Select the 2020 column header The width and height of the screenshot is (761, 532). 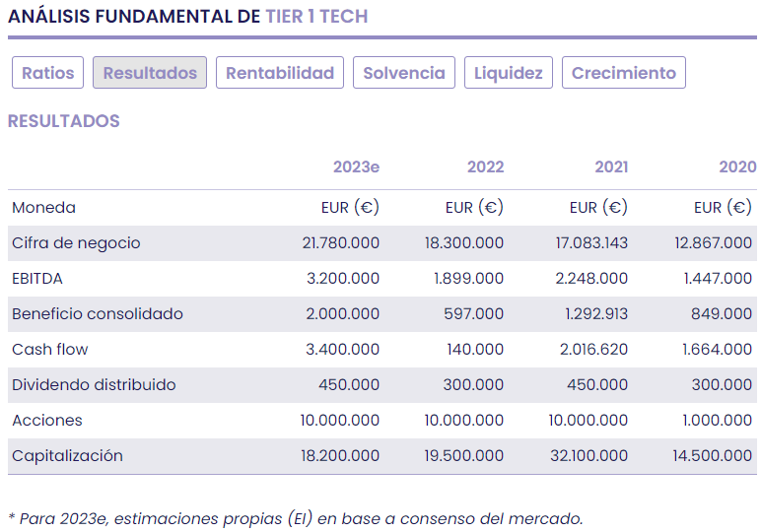coord(737,167)
